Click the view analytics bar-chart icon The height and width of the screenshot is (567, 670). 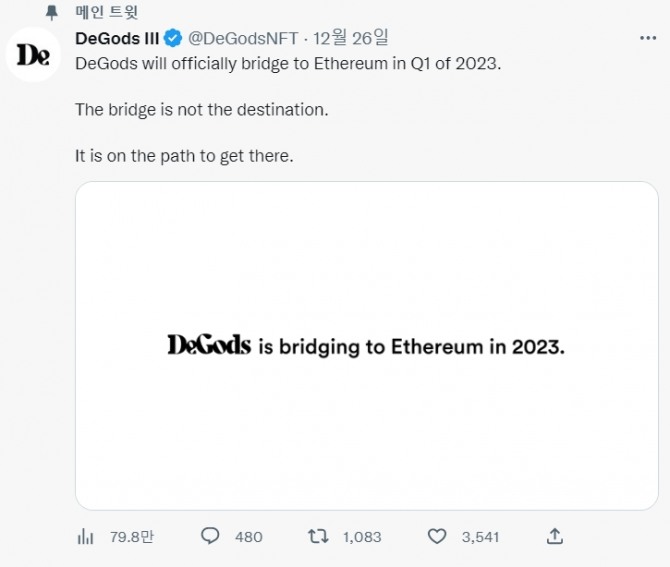coord(85,537)
